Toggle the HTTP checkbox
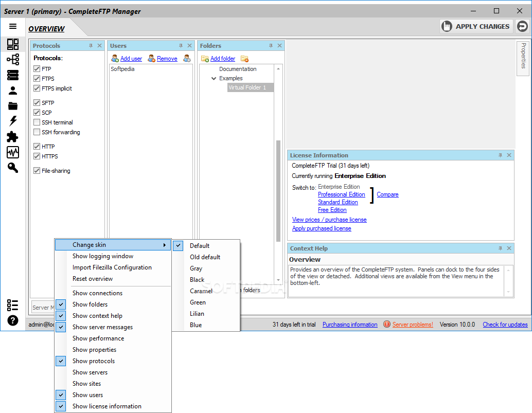 (x=37, y=147)
